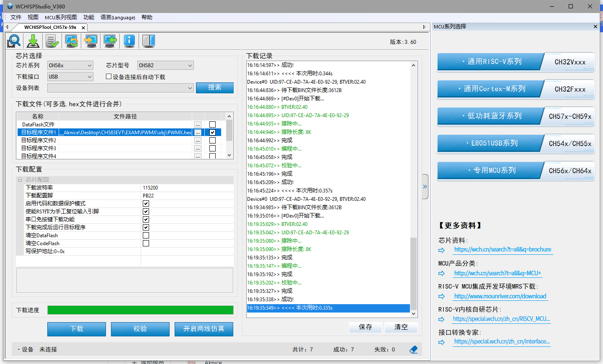Click the green 下载进度 progress bar
The height and width of the screenshot is (364, 603).
(x=140, y=310)
